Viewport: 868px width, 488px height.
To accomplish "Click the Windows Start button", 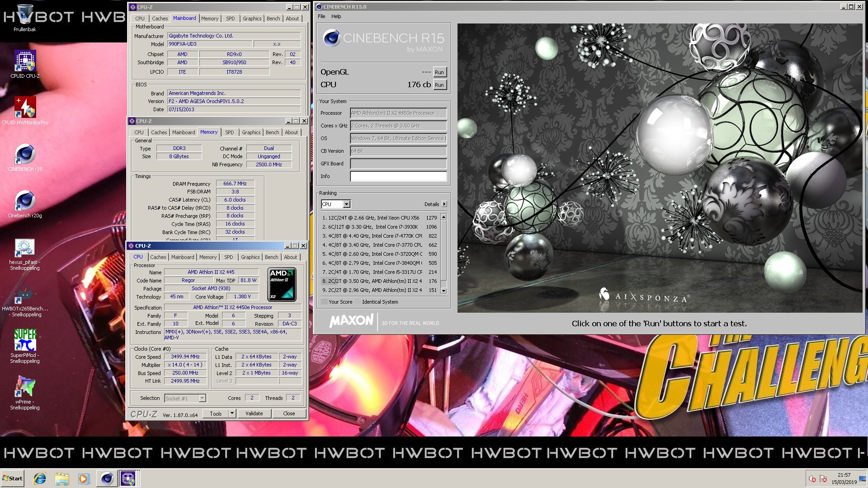I will (13, 479).
